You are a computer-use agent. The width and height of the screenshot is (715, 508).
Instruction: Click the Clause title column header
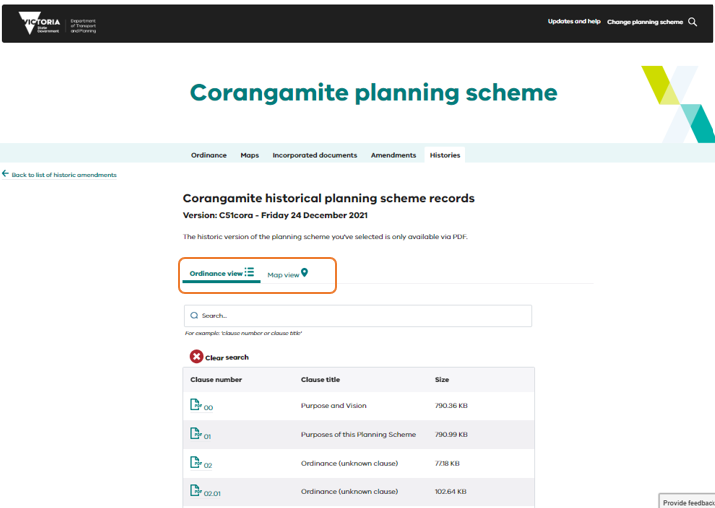tap(320, 379)
